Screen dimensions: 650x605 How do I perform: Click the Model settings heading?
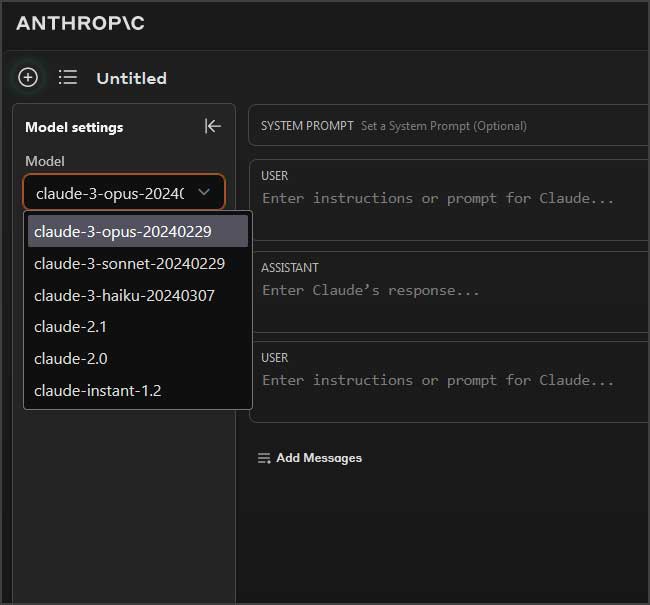coord(74,127)
